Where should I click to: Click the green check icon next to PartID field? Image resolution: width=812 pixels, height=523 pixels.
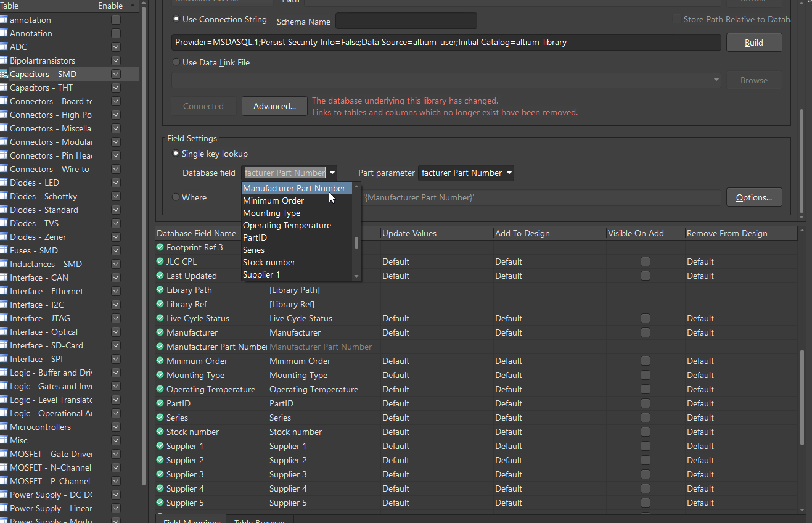(160, 403)
